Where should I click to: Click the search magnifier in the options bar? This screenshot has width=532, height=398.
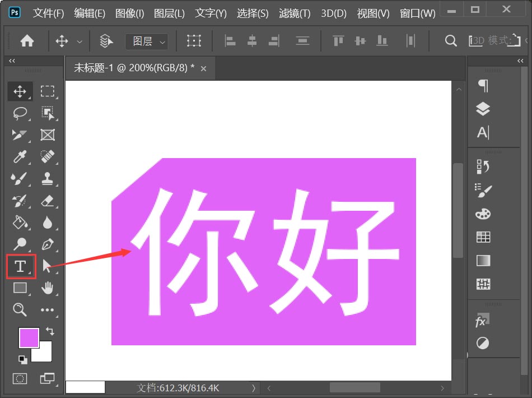click(450, 40)
